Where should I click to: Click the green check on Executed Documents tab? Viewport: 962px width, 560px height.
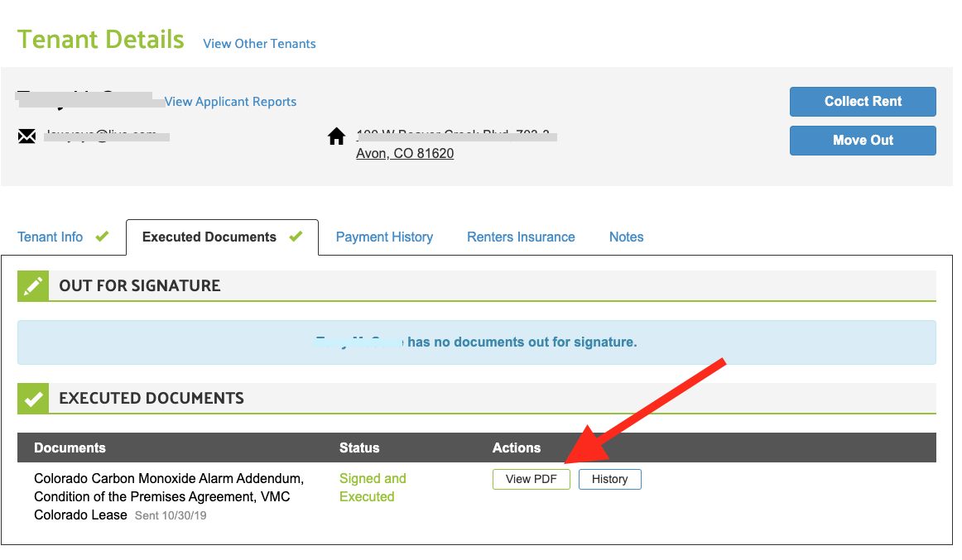pos(296,237)
